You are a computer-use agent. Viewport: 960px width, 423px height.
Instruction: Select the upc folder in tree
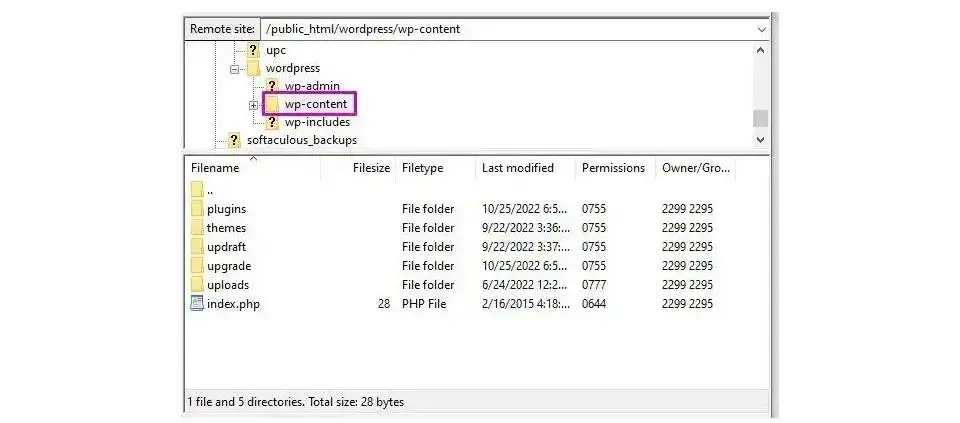tap(275, 50)
